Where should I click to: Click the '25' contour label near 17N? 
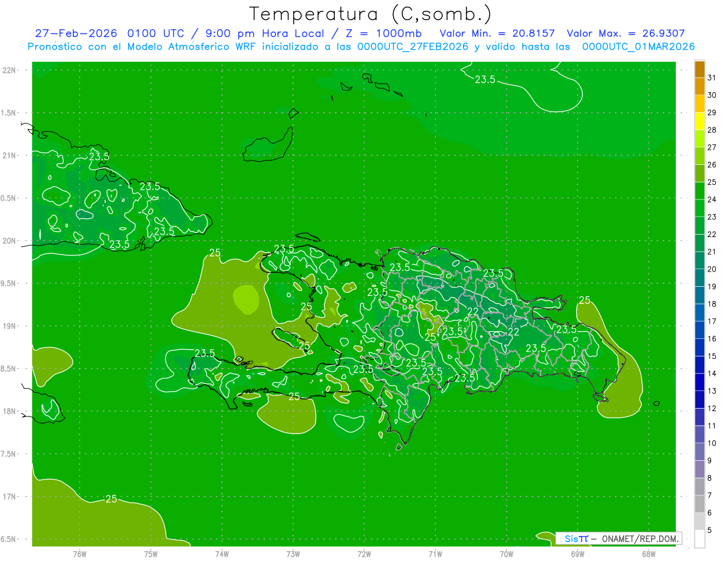click(x=111, y=499)
